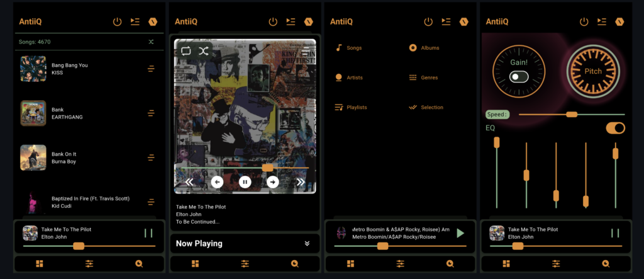Open options for Bank On It
Image resolution: width=644 pixels, height=279 pixels.
coord(151,157)
